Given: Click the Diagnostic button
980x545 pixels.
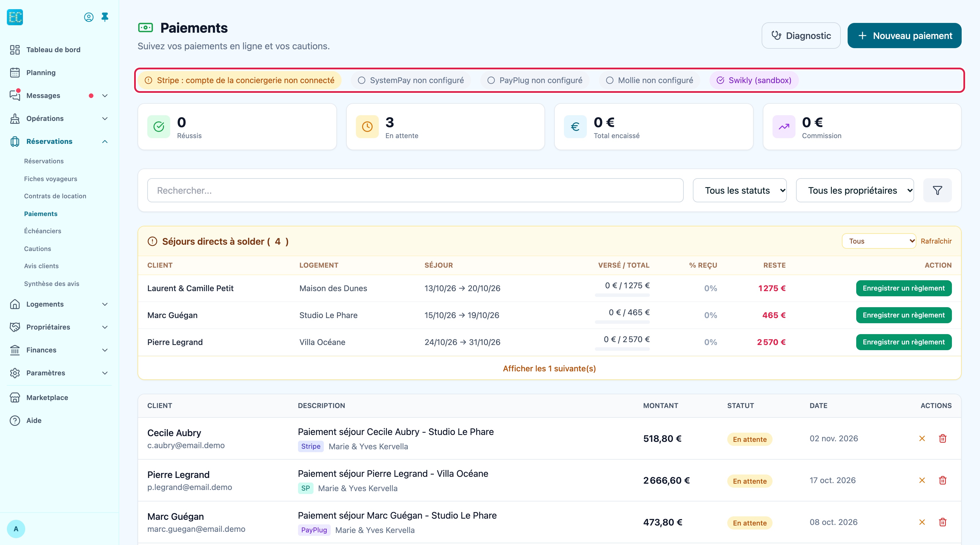Looking at the screenshot, I should (x=801, y=36).
